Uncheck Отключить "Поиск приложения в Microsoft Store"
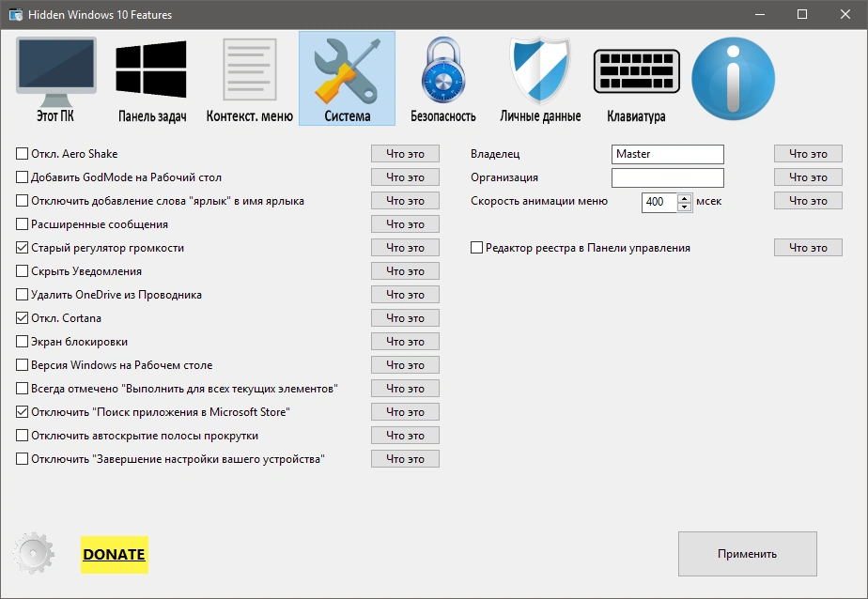Screen dimensions: 868x599 pos(23,412)
